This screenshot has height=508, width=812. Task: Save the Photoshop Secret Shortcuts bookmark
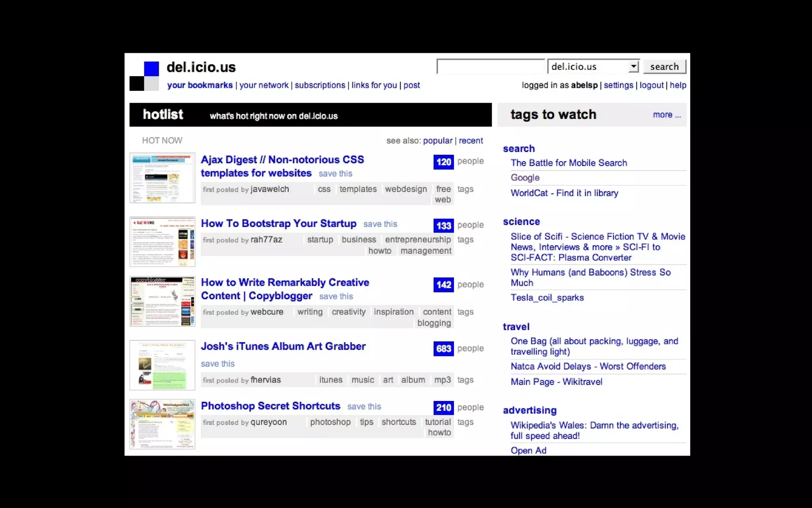coord(364,406)
